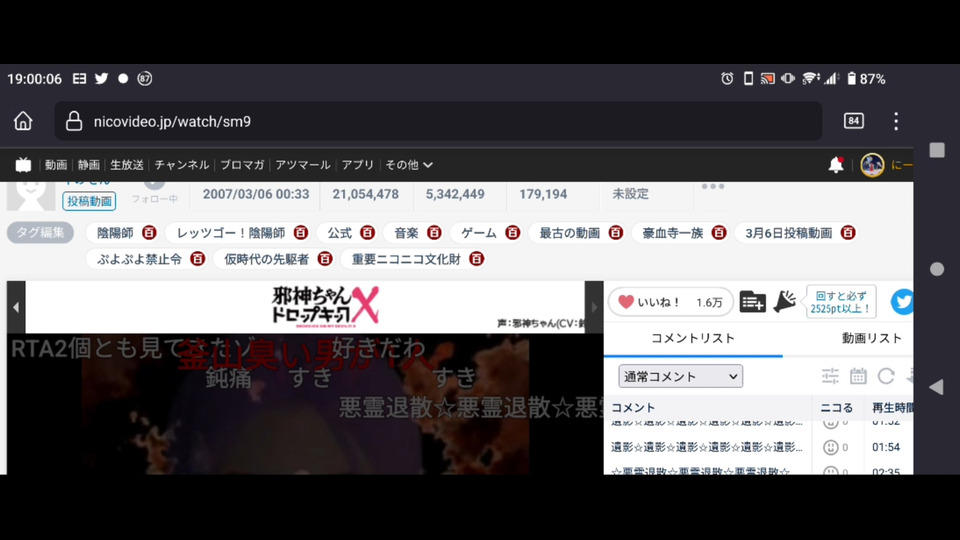Open the comment filter settings sliders icon
The image size is (960, 540).
830,376
